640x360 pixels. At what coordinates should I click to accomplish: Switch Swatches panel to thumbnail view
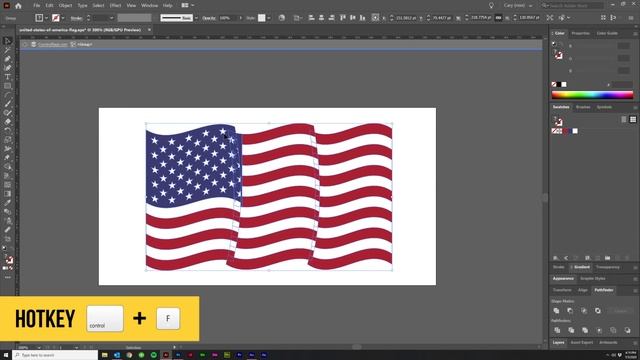633,120
